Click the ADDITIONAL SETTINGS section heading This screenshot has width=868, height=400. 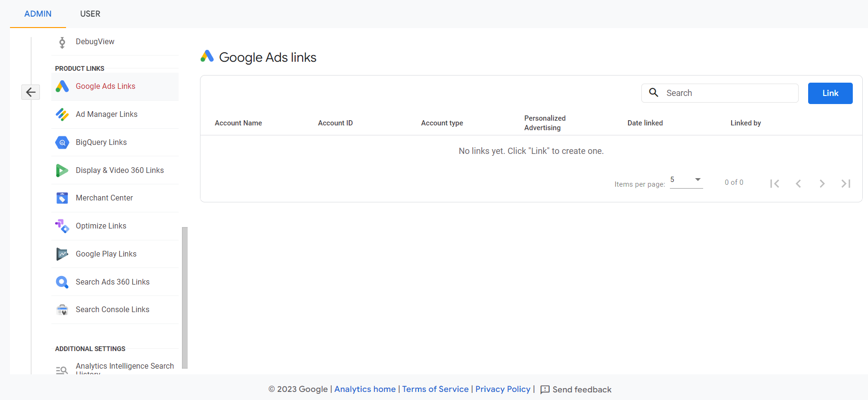[90, 349]
